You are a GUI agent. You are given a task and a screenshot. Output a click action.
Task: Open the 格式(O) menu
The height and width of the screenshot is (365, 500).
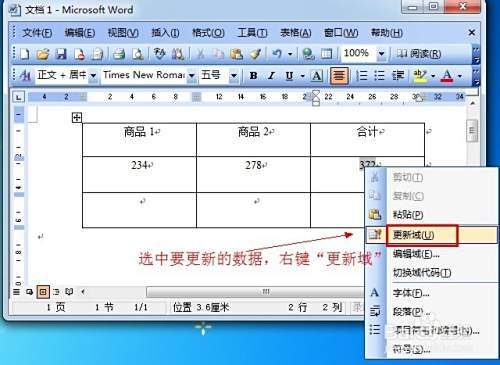[208, 33]
